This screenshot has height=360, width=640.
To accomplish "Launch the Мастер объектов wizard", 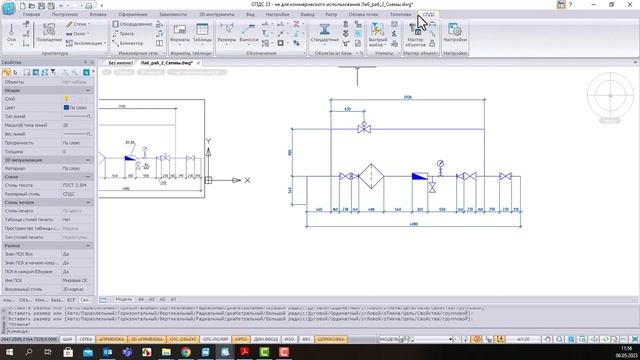I will coord(415,33).
